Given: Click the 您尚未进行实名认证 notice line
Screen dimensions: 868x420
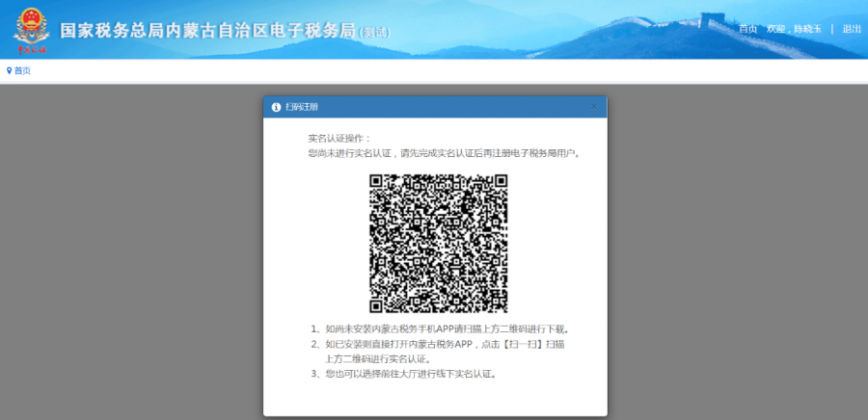Looking at the screenshot, I should click(445, 153).
